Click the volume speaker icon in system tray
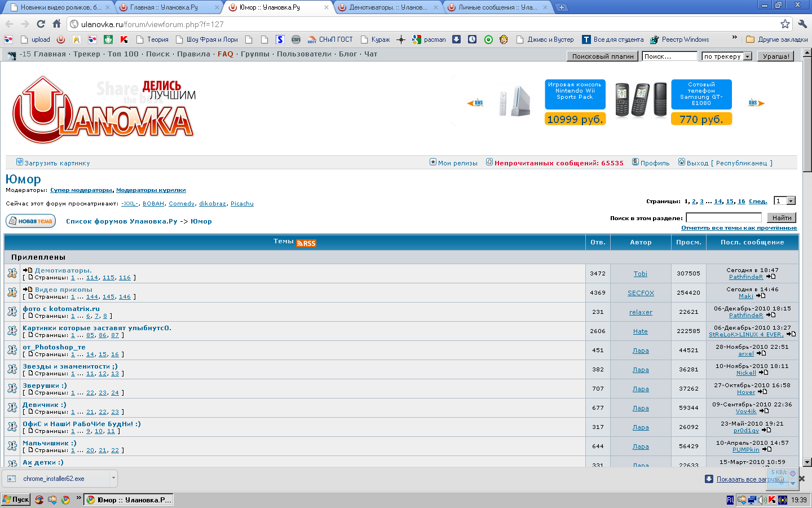The width and height of the screenshot is (812, 508). click(x=762, y=500)
